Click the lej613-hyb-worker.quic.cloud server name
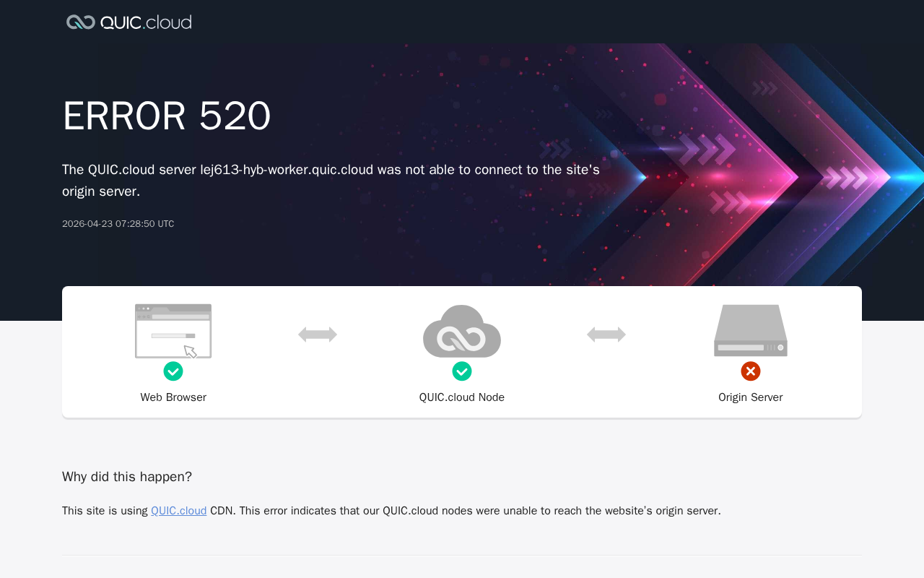This screenshot has width=924, height=578. [287, 170]
